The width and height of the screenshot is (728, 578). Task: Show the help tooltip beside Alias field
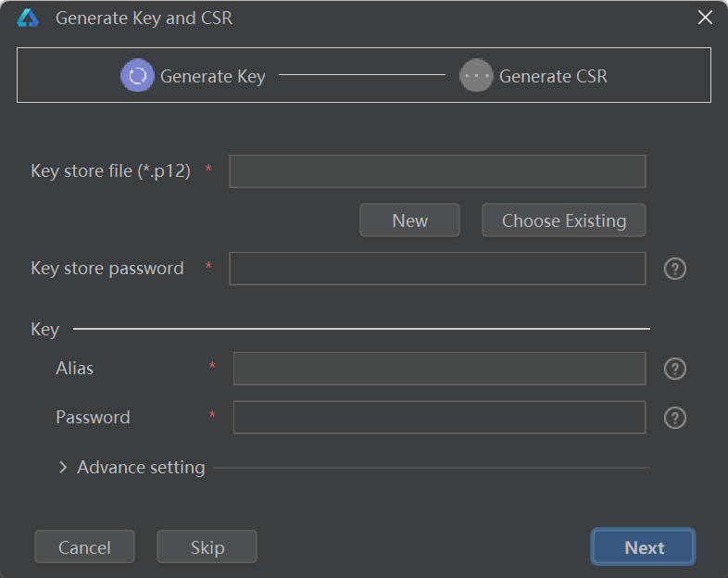pos(675,369)
